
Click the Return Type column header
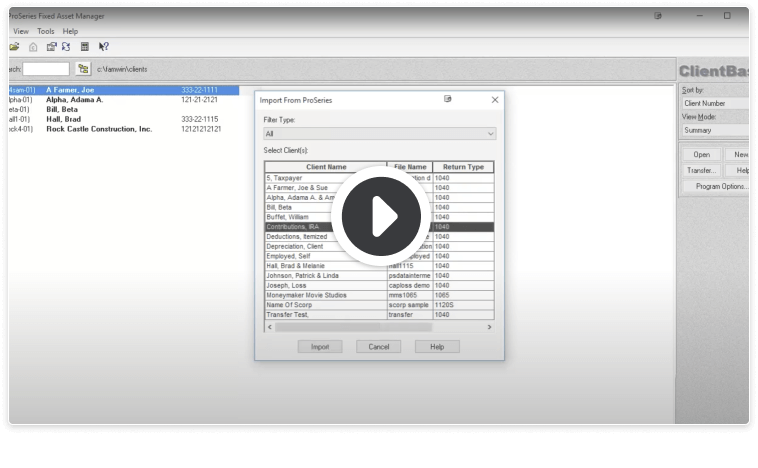coord(463,167)
